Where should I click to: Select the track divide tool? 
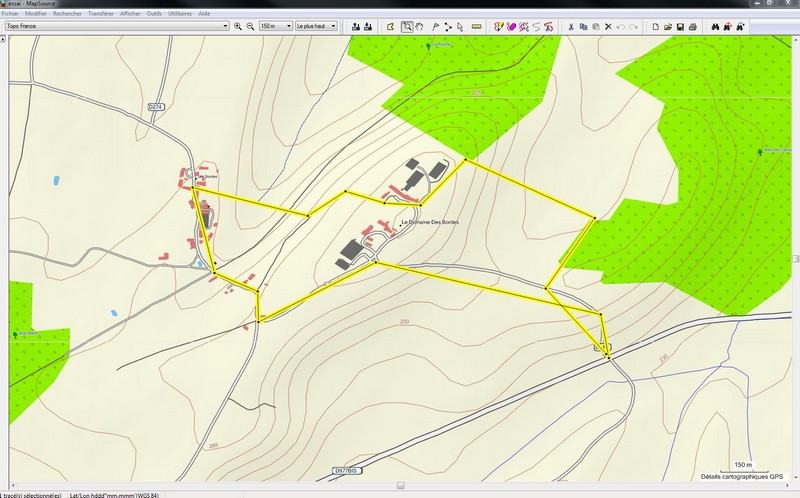[x=524, y=26]
